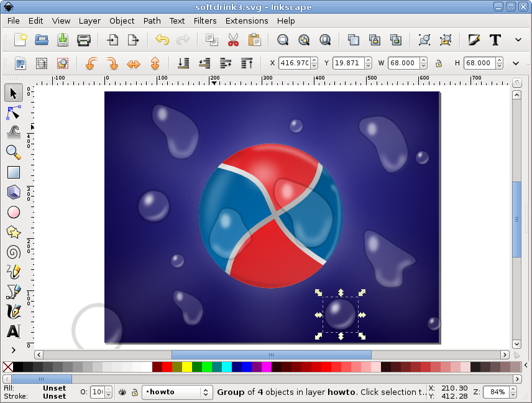The height and width of the screenshot is (403, 532).
Task: Save the document
Action: coord(62,40)
